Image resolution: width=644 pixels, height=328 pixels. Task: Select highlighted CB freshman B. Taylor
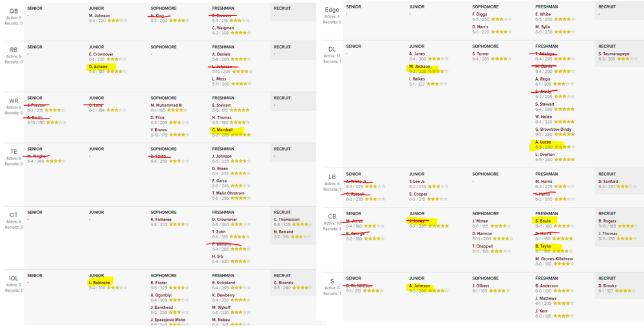pos(545,246)
